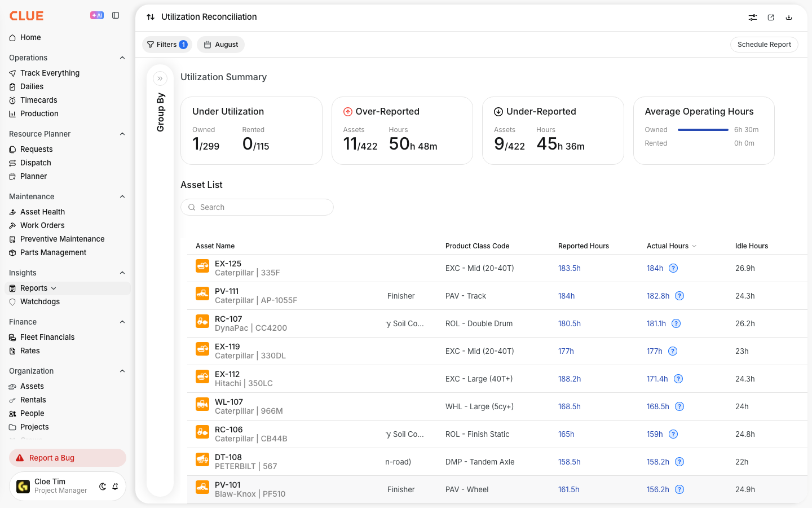The height and width of the screenshot is (508, 812).
Task: Collapse the Resource Planner section
Action: (x=122, y=134)
